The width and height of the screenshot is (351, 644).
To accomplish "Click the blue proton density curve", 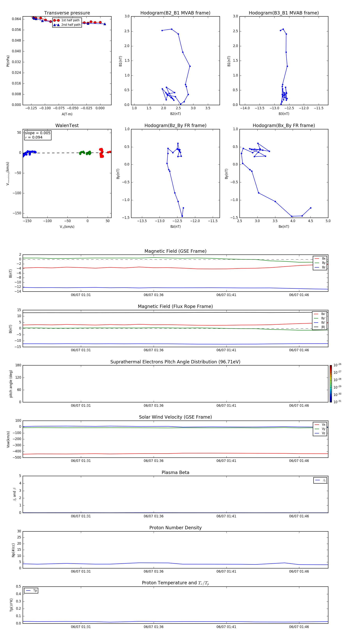I will click(x=175, y=564).
